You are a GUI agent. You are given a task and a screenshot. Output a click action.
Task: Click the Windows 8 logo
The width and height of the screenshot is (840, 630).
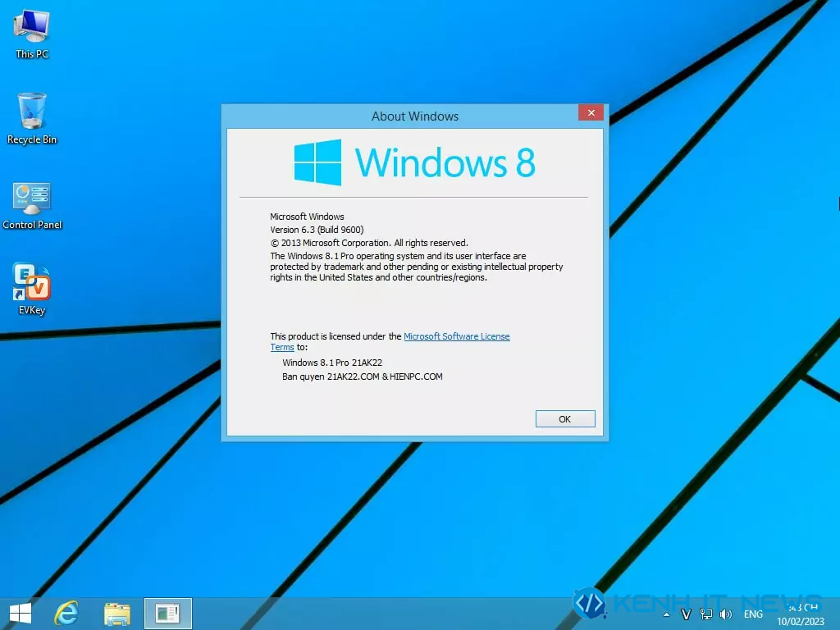point(414,162)
